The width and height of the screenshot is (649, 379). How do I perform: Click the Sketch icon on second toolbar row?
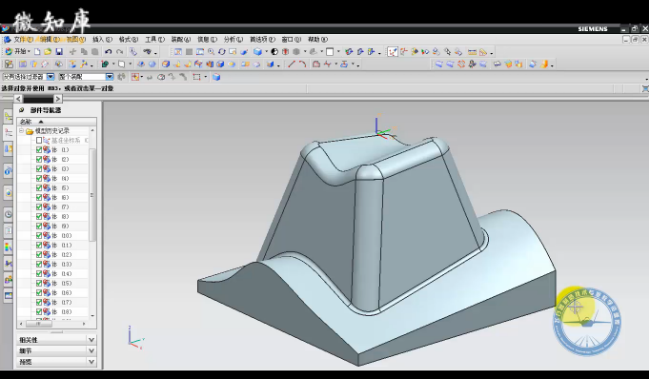pos(9,64)
